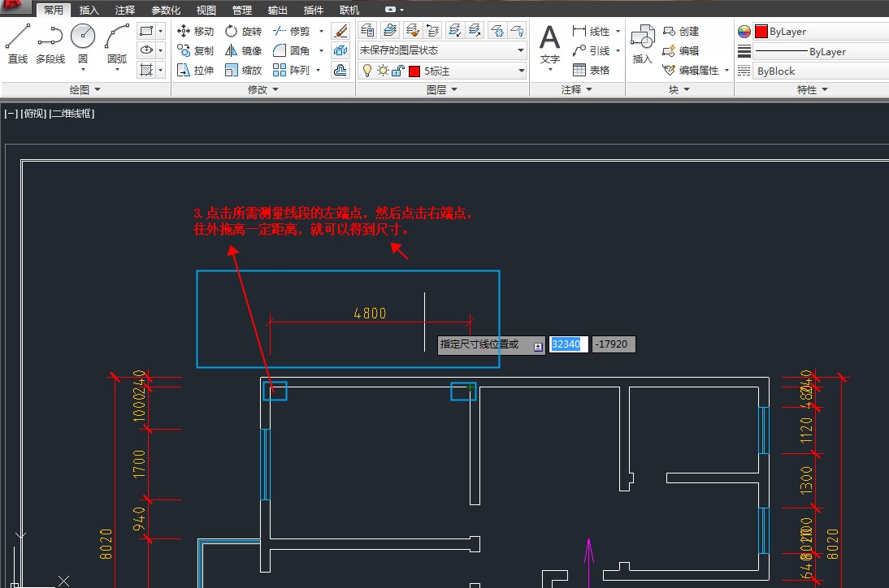Click the 引线 (Leader) tool
The image size is (889, 588).
(x=591, y=50)
